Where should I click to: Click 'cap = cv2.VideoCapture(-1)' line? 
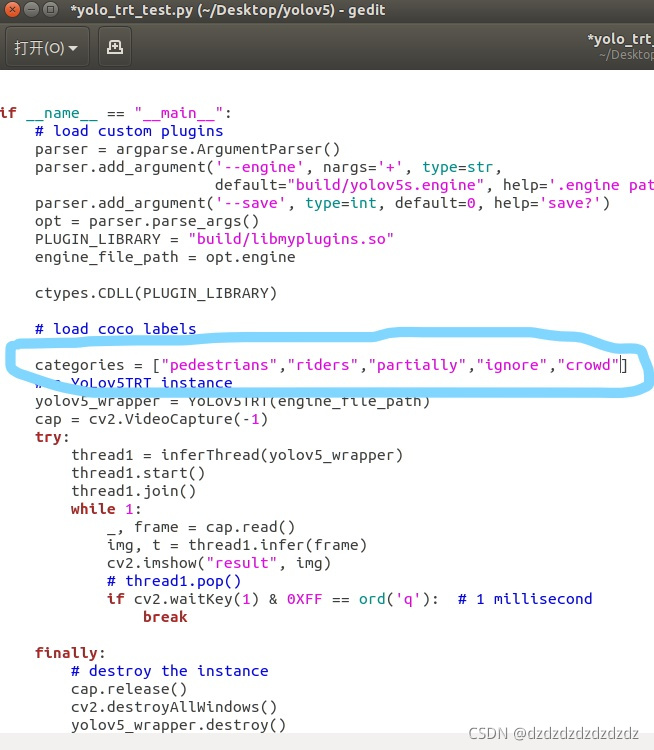[151, 419]
